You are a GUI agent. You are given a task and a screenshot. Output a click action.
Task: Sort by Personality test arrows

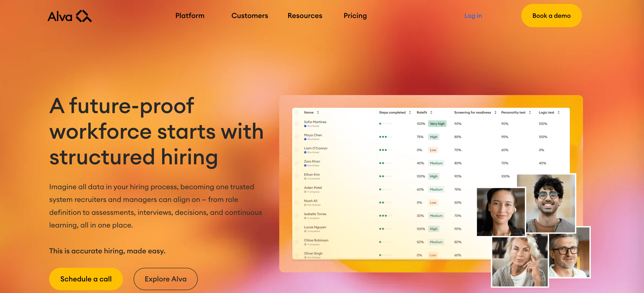530,112
